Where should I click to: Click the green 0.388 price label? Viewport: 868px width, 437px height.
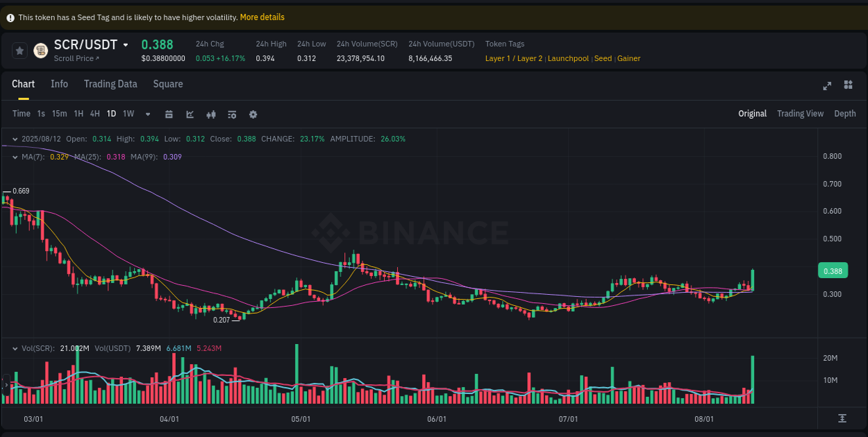pyautogui.click(x=833, y=271)
